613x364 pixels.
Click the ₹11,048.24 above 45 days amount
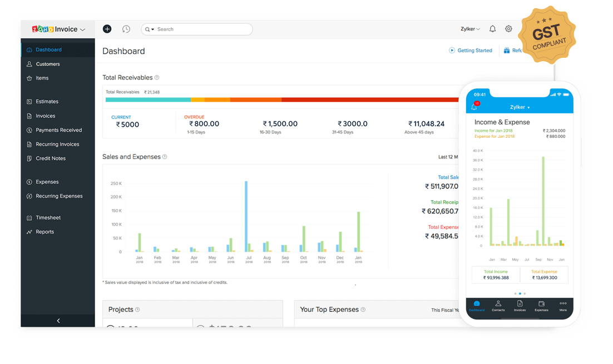[426, 124]
